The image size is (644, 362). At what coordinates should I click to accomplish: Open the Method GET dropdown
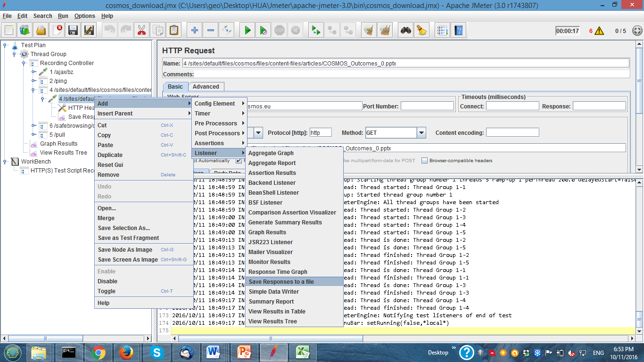pos(421,133)
